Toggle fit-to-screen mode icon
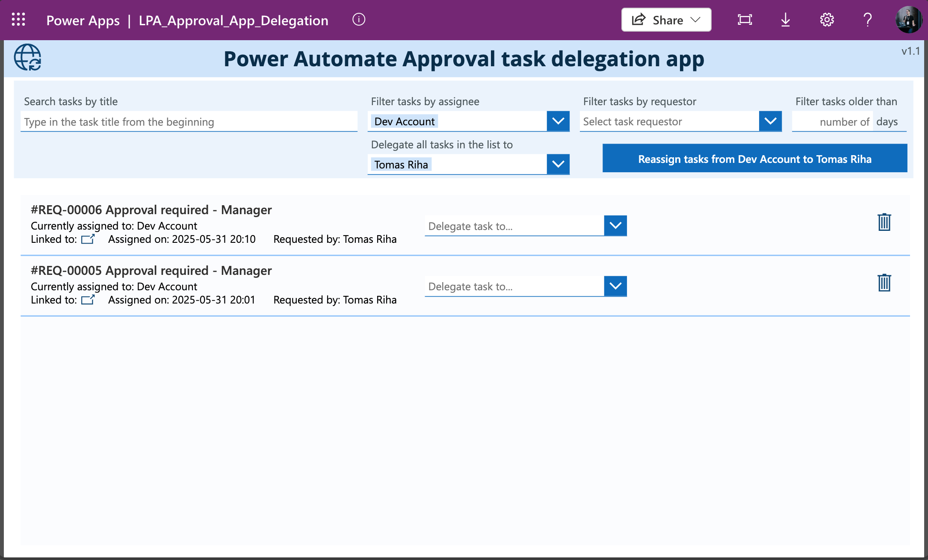 745,20
